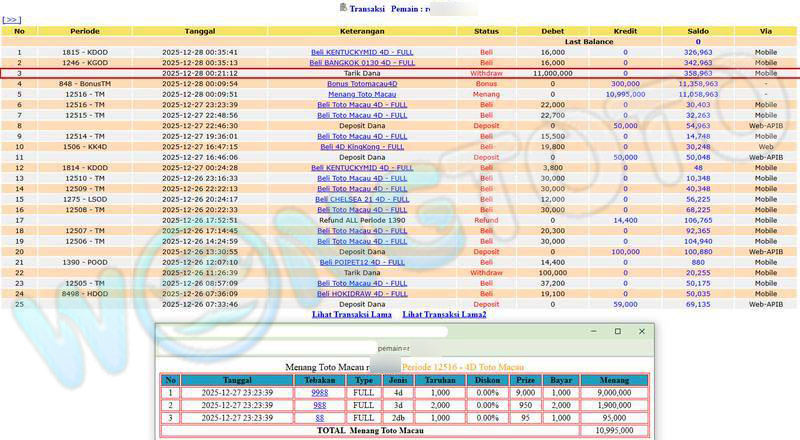Open Bonus Totomacau4D transaction link
The width and height of the screenshot is (800, 440).
[x=362, y=84]
